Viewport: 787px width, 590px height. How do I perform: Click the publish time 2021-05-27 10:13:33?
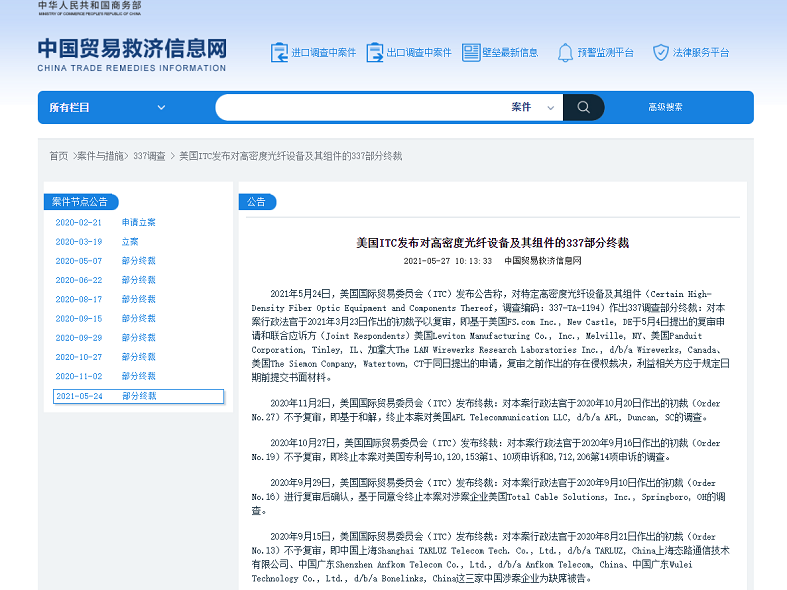(448, 261)
